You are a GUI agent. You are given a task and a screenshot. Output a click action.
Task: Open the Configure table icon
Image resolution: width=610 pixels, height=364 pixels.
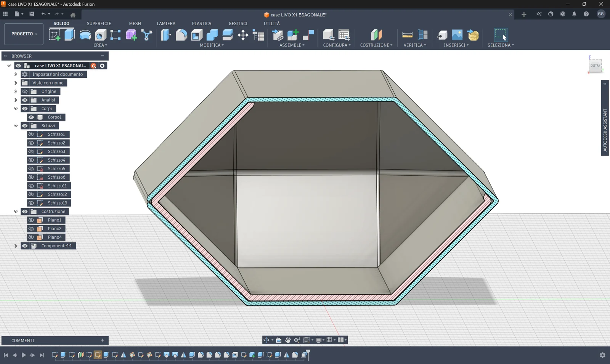344,35
